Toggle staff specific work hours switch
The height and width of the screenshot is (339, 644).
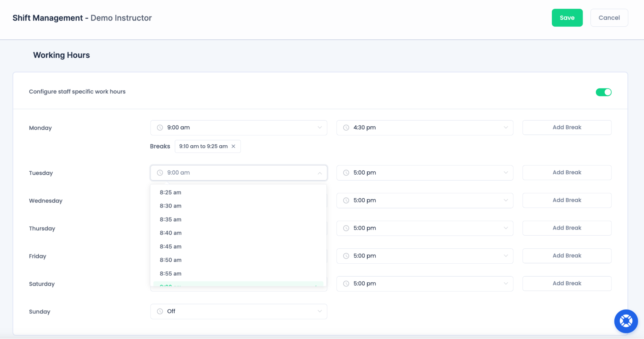pos(603,92)
